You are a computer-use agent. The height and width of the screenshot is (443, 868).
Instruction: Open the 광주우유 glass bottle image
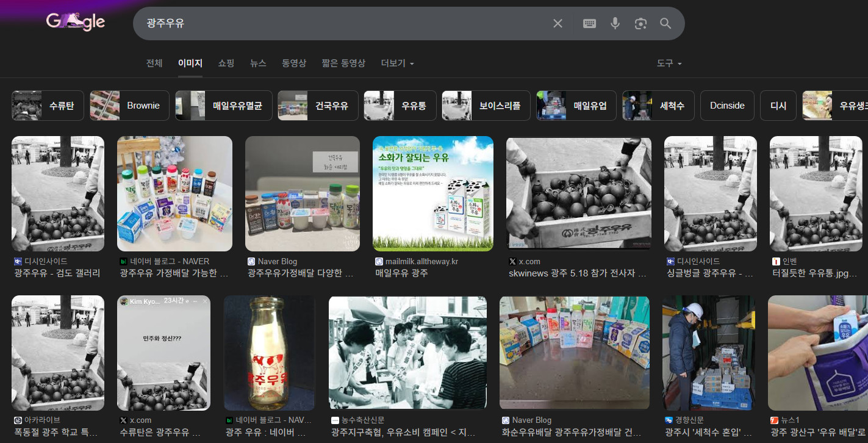[269, 353]
